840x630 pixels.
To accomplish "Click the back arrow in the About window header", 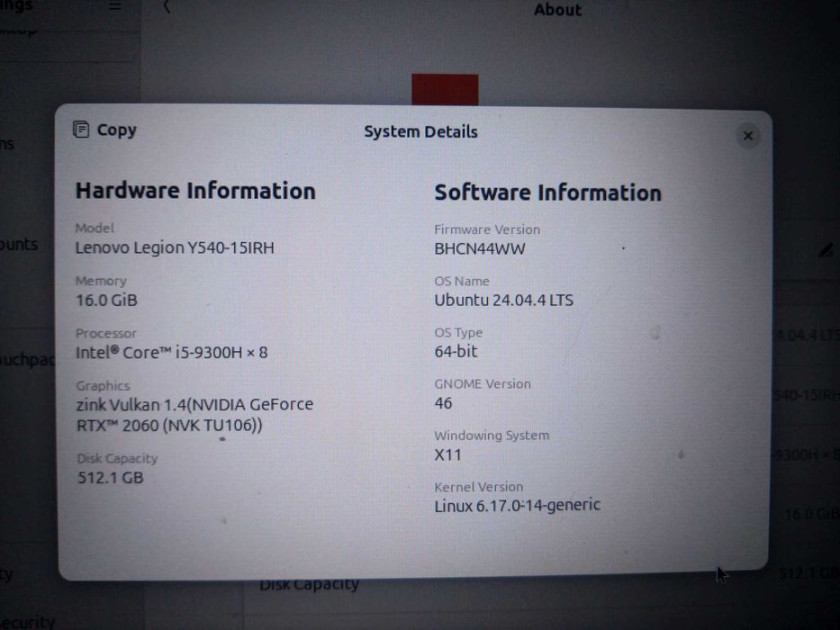I will coord(167,6).
